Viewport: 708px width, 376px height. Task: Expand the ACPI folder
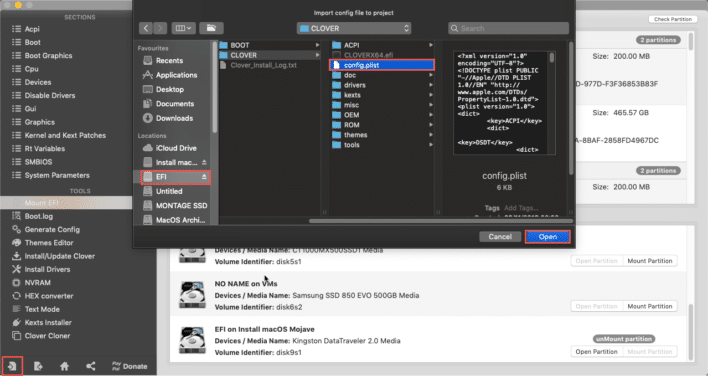click(431, 45)
